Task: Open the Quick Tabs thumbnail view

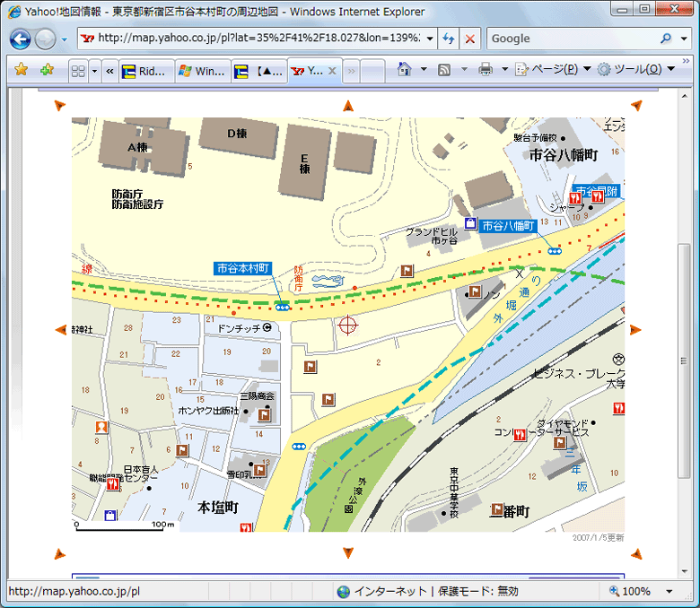Action: [78, 71]
